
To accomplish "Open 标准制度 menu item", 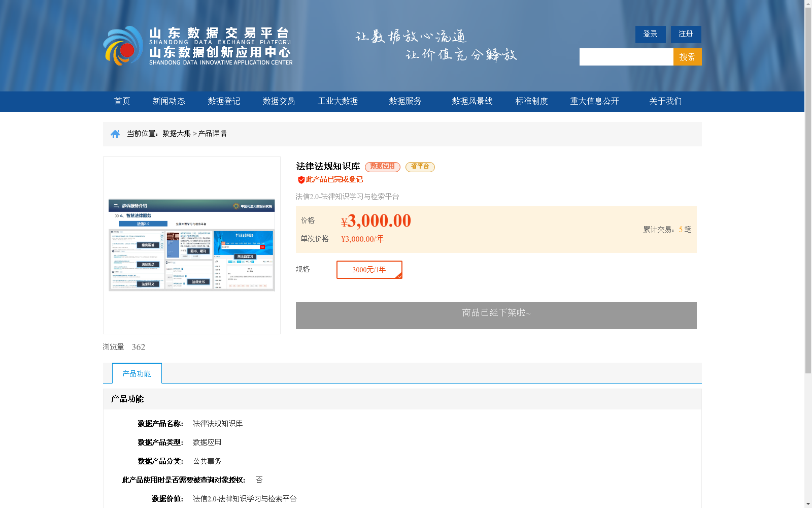I will tap(531, 101).
